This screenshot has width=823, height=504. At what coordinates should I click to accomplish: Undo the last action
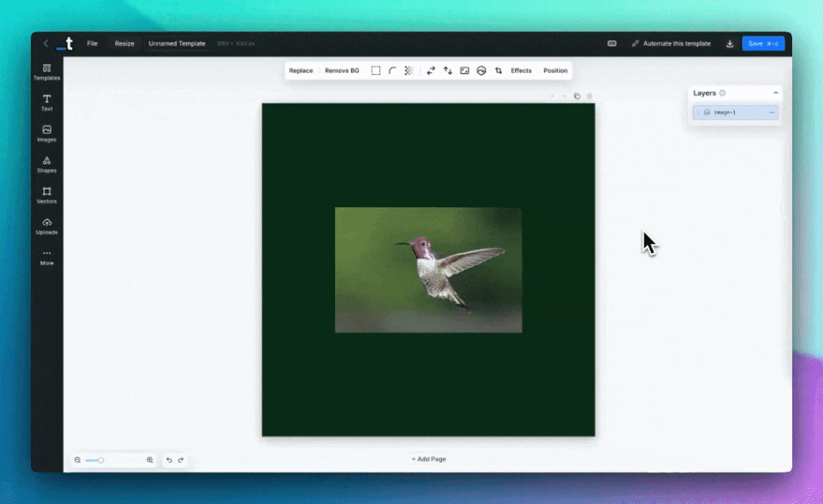click(x=169, y=460)
